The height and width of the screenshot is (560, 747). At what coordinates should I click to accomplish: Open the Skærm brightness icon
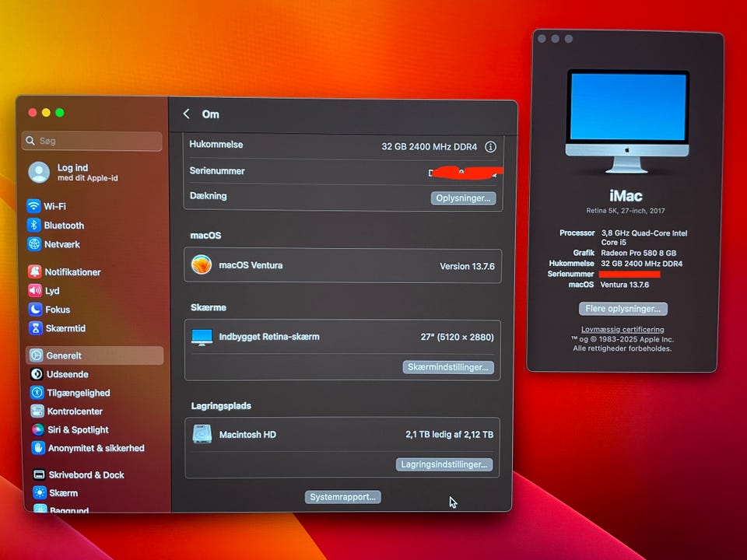point(40,492)
